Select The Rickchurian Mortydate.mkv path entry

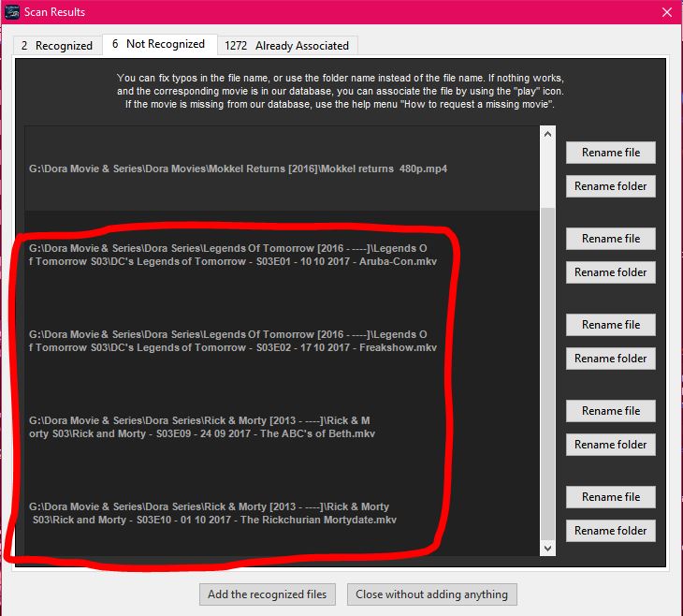[282, 513]
